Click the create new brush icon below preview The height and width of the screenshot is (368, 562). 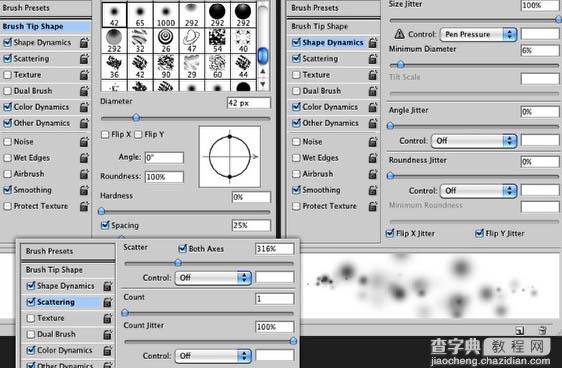click(520, 330)
